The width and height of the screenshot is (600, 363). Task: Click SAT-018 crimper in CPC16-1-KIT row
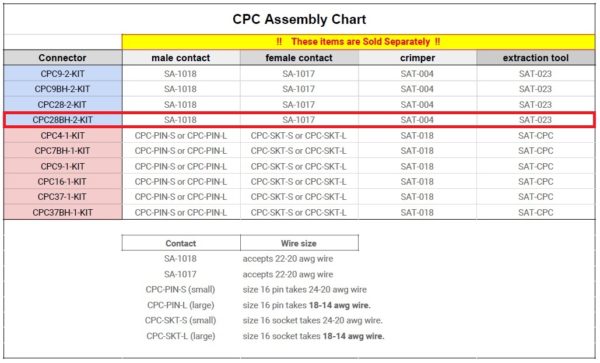(x=417, y=182)
